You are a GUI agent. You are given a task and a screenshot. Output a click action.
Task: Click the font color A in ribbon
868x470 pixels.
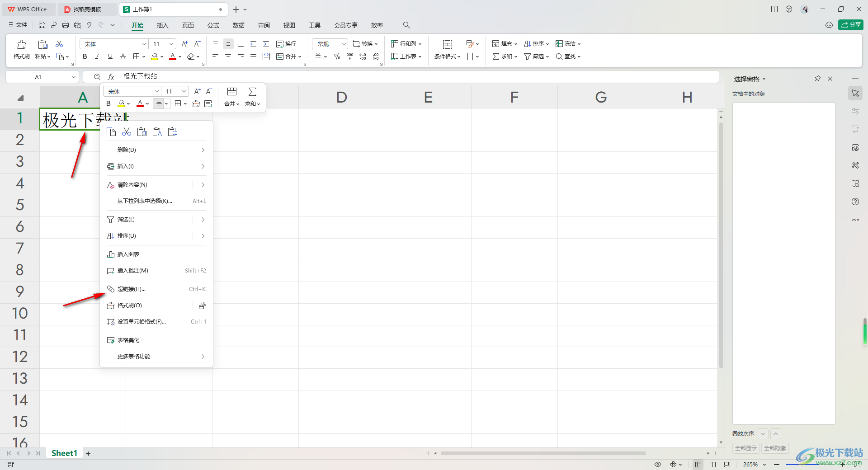(x=173, y=56)
